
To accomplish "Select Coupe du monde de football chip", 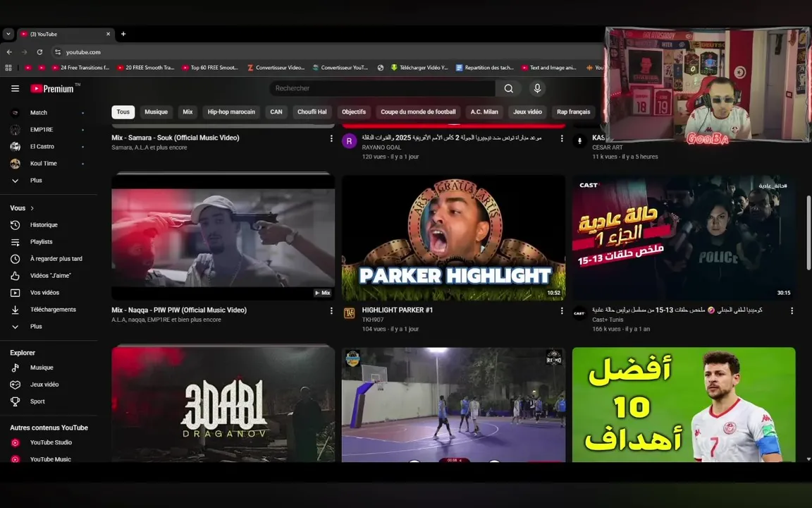I will [x=418, y=112].
